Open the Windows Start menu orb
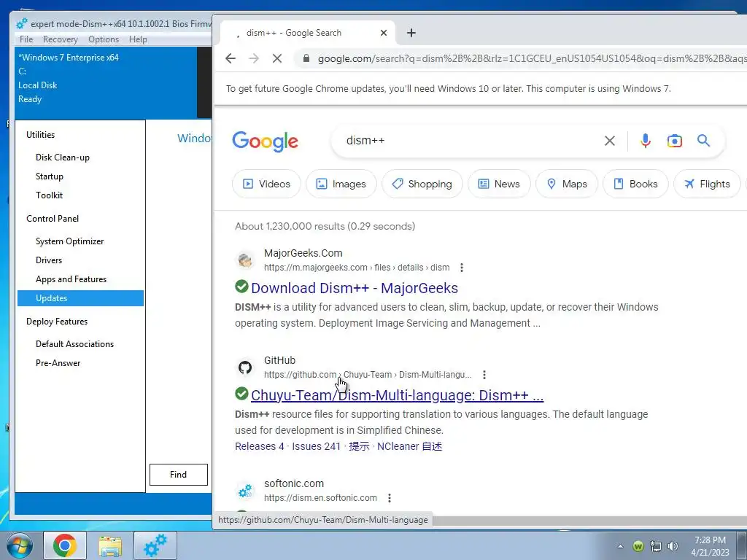The height and width of the screenshot is (560, 747). 20,545
